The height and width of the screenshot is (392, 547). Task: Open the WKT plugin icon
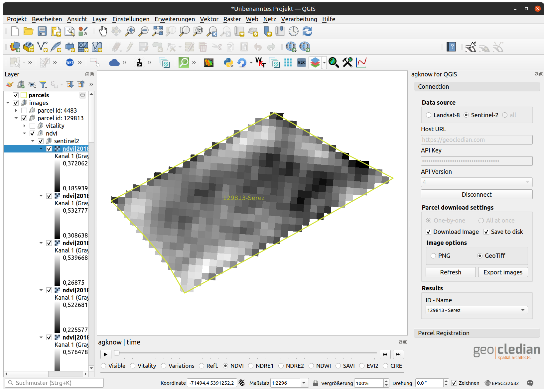tap(70, 62)
